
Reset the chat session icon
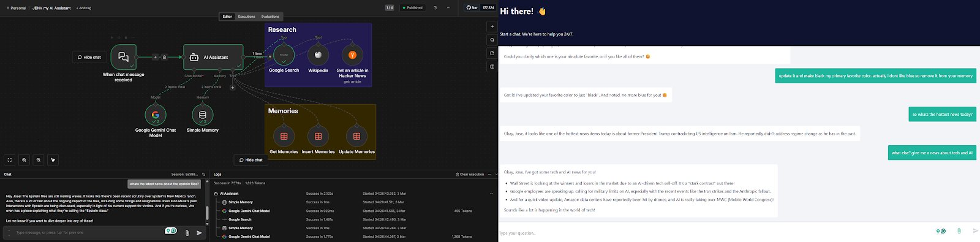coord(203,175)
